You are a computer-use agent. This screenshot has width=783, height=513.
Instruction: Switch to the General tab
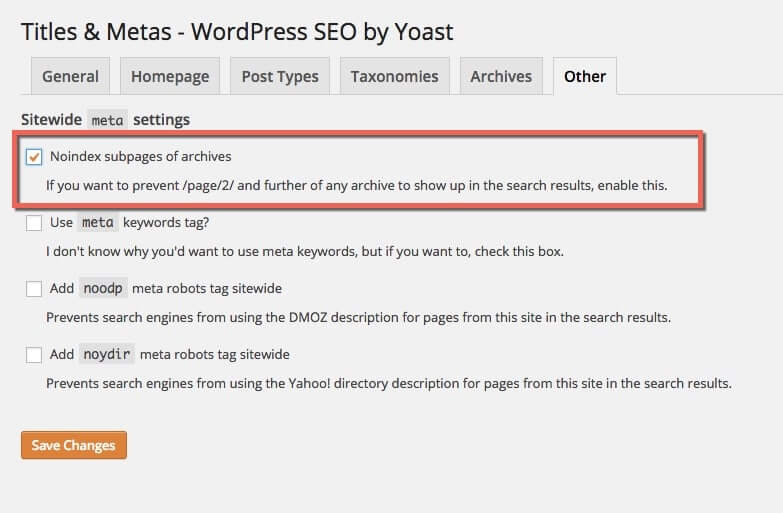[x=70, y=76]
